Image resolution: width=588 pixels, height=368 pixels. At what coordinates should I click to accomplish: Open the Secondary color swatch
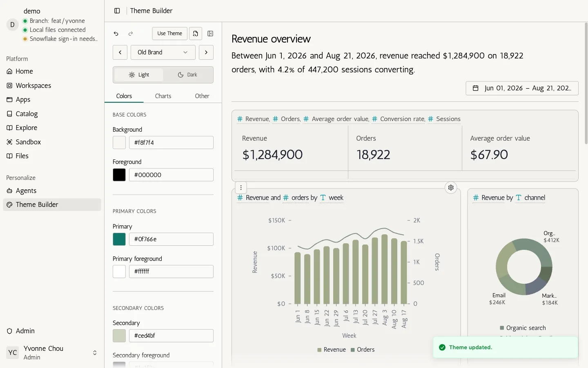pos(119,336)
